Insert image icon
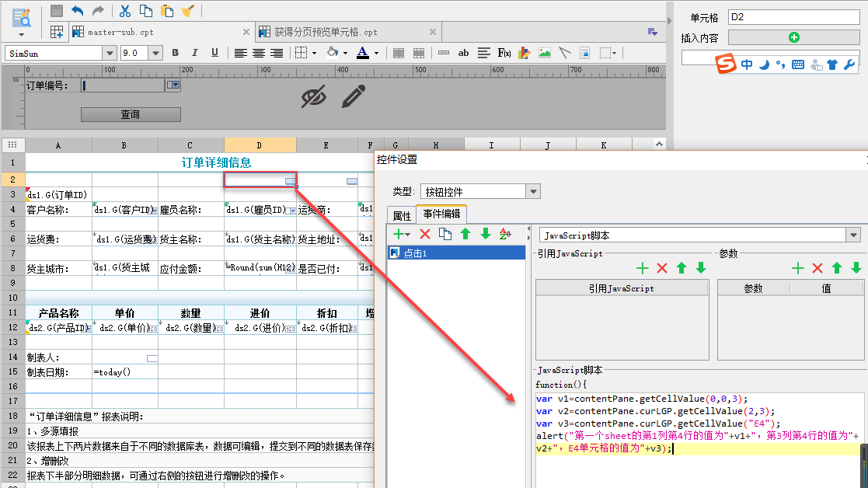The width and height of the screenshot is (868, 488). point(545,53)
